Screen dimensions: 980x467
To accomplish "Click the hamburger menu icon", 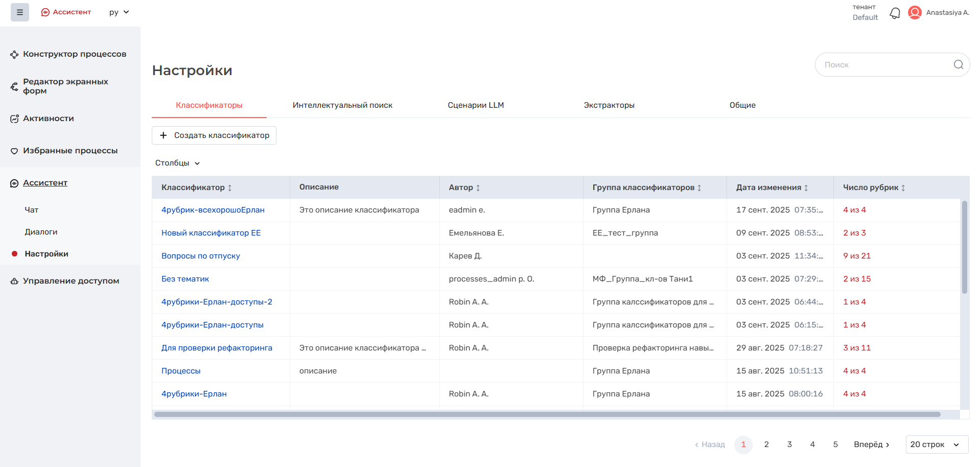I will tap(20, 12).
